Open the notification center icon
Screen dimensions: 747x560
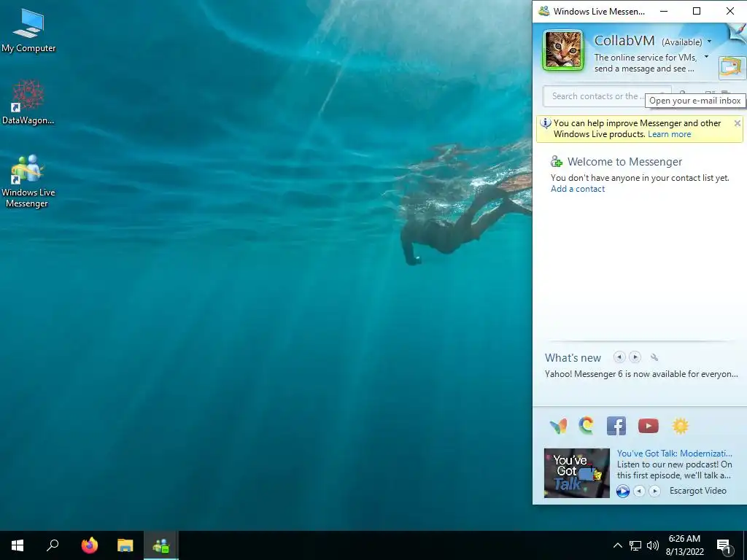click(x=724, y=546)
